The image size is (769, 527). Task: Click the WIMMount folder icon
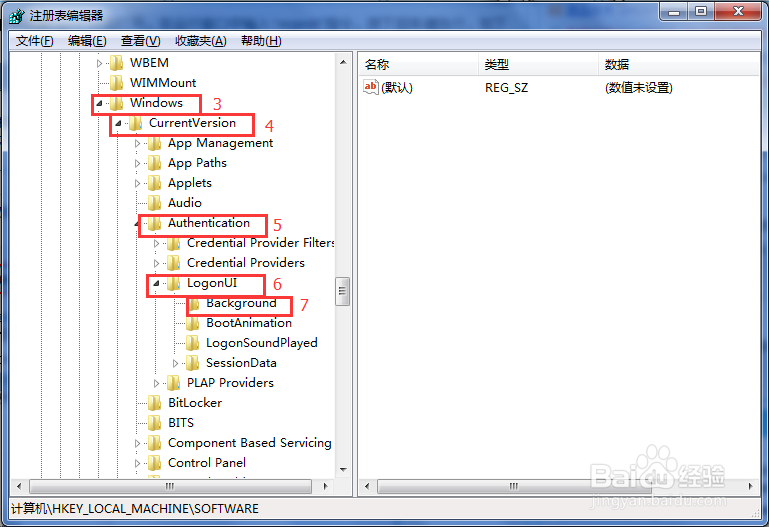(116, 83)
